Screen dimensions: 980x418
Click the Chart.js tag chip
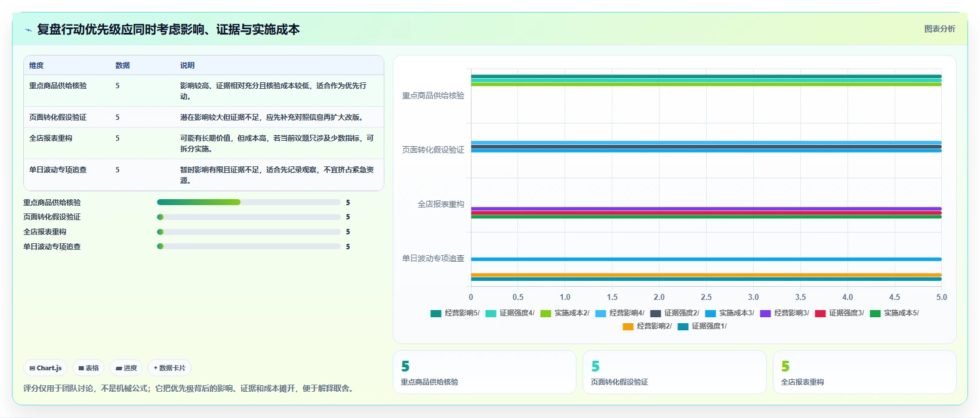[x=45, y=368]
